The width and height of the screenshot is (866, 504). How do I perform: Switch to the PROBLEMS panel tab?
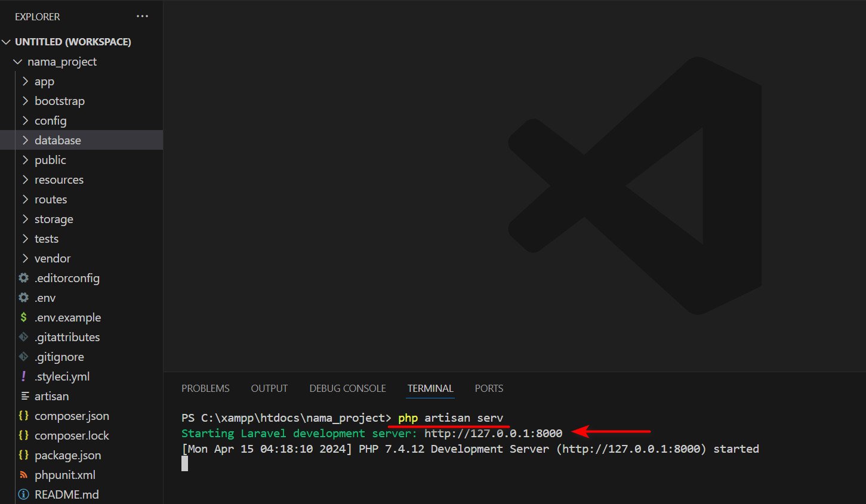coord(205,388)
